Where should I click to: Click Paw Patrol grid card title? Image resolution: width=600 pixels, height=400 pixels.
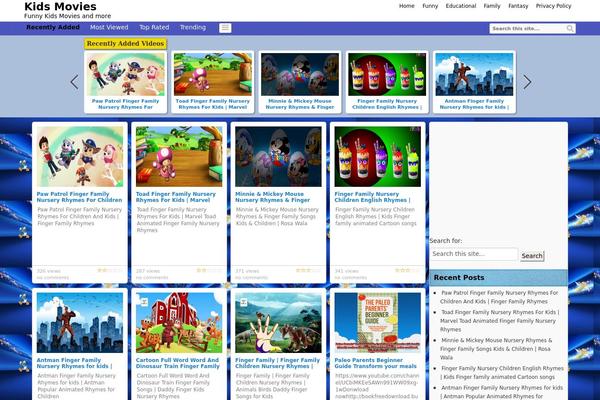point(80,197)
